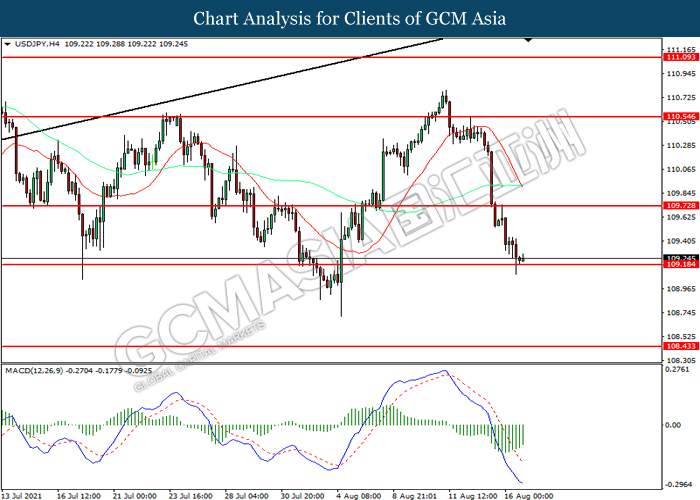This screenshot has height=500, width=700.
Task: Click the 108.305 price scale value
Action: (681, 360)
